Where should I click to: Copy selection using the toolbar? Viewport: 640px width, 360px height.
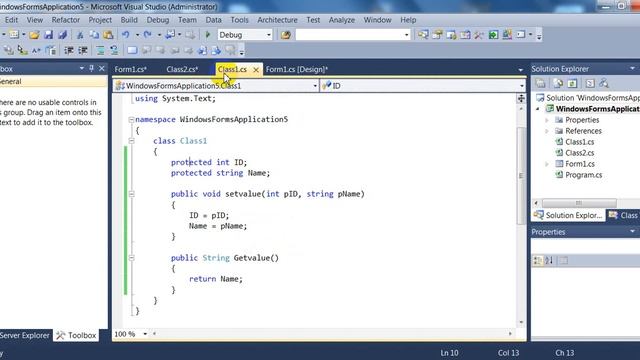(94, 35)
